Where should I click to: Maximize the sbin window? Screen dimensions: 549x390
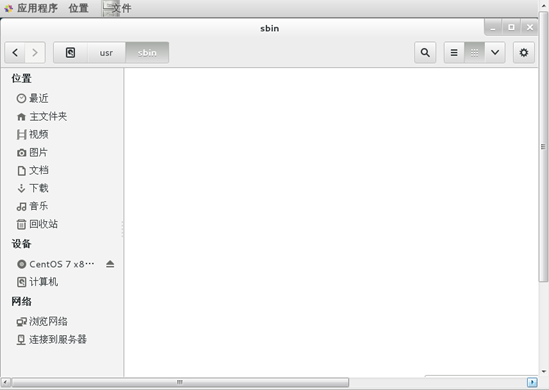pyautogui.click(x=512, y=27)
